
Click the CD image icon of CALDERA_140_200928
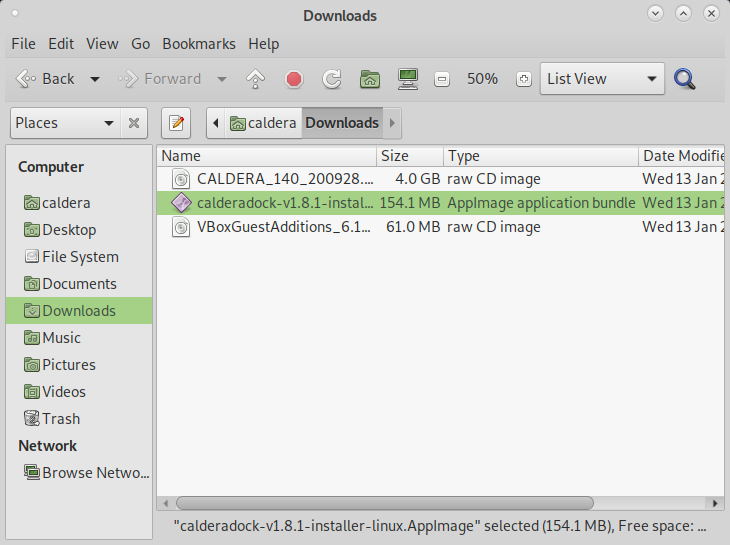click(x=181, y=179)
